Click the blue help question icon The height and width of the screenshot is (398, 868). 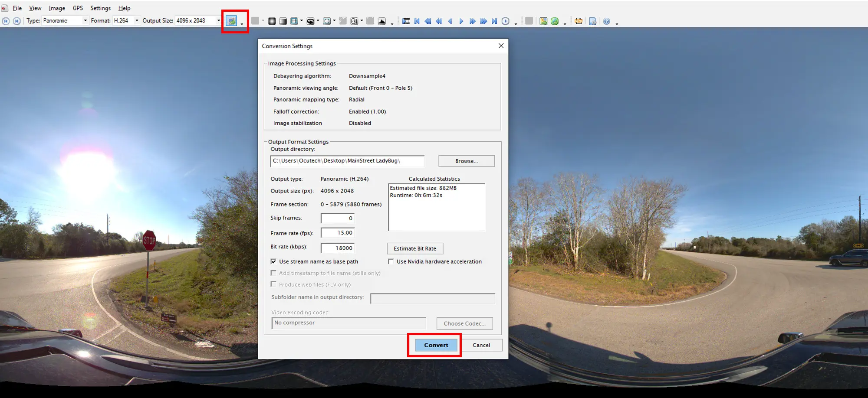(607, 21)
